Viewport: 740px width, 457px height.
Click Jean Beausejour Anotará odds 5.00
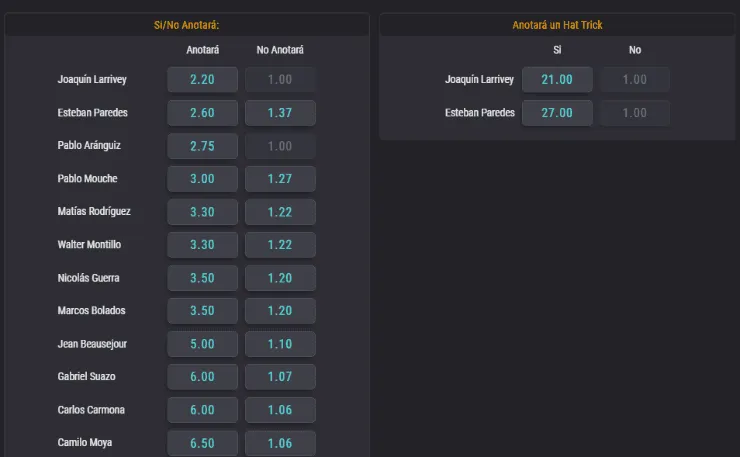(203, 344)
